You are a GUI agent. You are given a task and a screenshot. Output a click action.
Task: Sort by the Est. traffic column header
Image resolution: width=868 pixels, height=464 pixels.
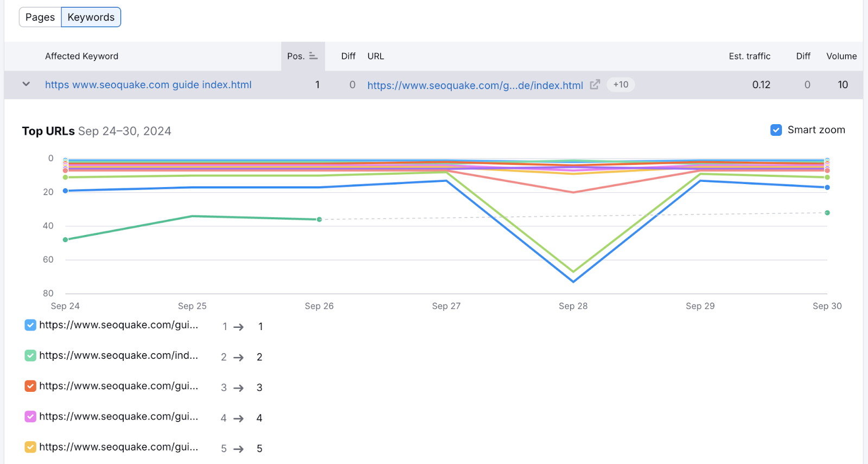749,56
